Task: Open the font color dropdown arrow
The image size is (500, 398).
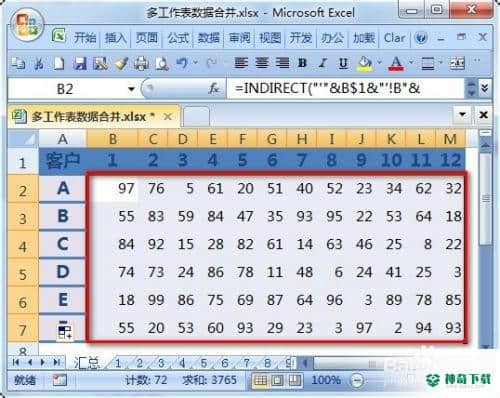Action: (411, 62)
